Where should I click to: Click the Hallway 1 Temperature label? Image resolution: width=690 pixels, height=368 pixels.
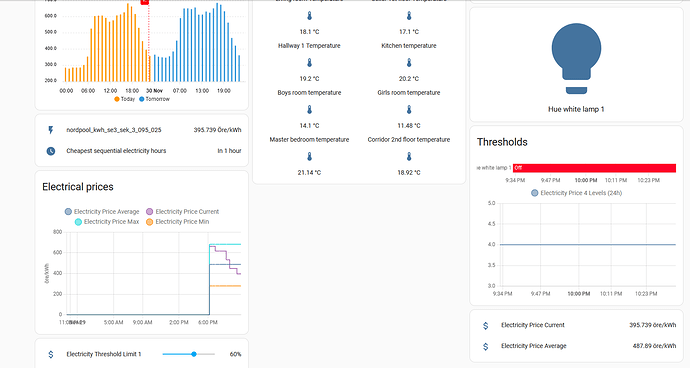pos(309,46)
